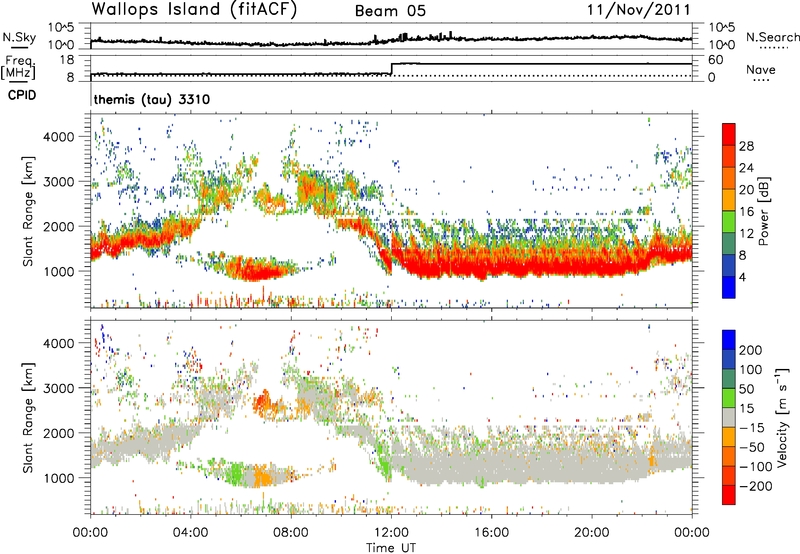Click the 'themis (tau) 3310' text

[x=152, y=99]
